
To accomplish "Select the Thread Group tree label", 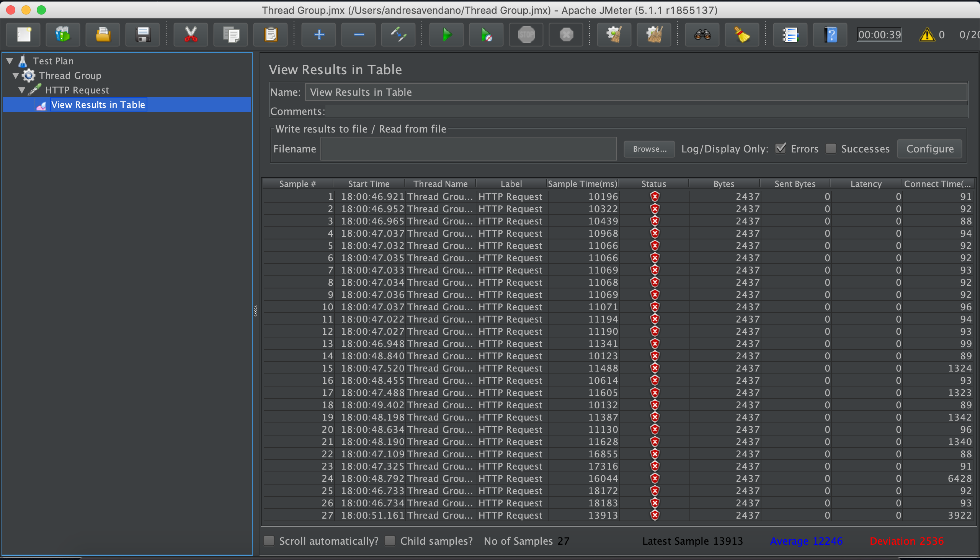I will coord(70,75).
